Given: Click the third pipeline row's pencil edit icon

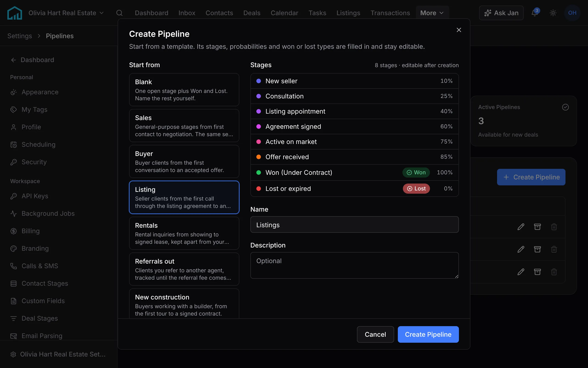Looking at the screenshot, I should [x=521, y=272].
